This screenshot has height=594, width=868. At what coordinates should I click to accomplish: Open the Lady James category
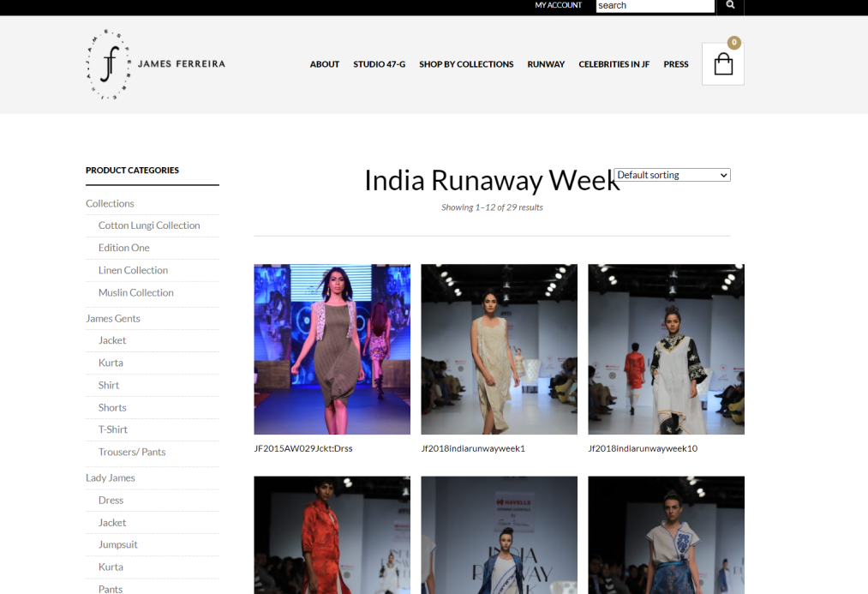pyautogui.click(x=111, y=477)
